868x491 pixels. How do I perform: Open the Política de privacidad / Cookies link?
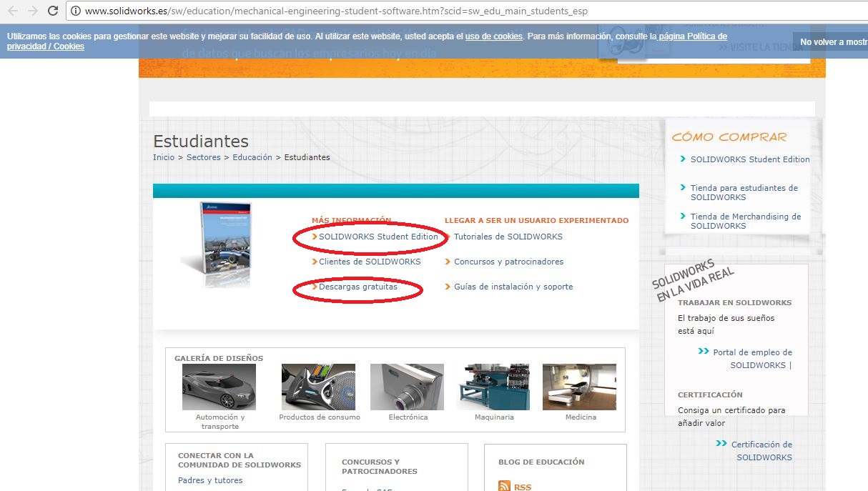[367, 41]
